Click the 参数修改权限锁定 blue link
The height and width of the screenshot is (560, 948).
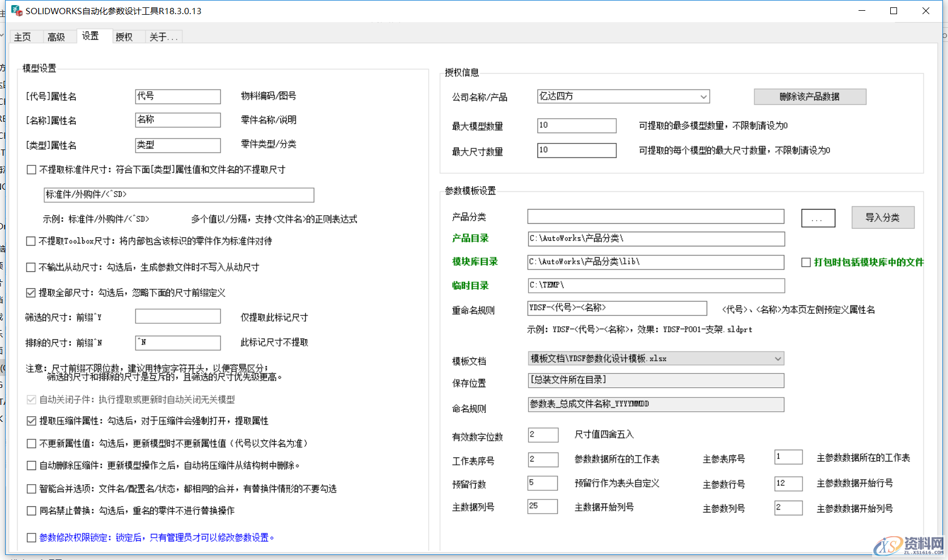tap(153, 537)
